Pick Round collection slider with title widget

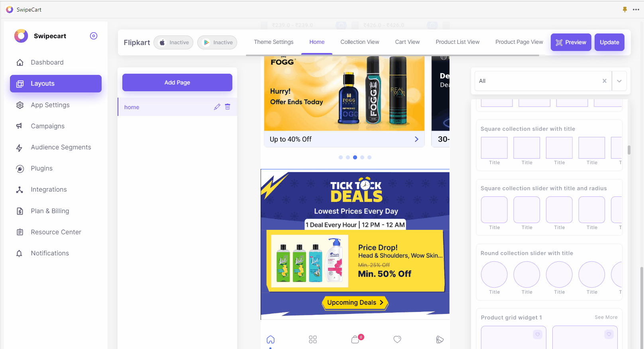(x=549, y=272)
